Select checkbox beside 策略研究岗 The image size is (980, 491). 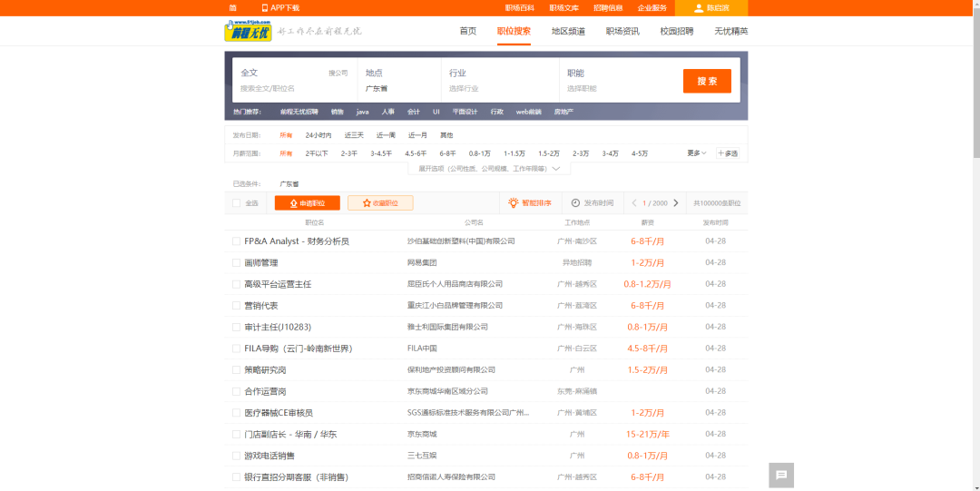click(237, 370)
